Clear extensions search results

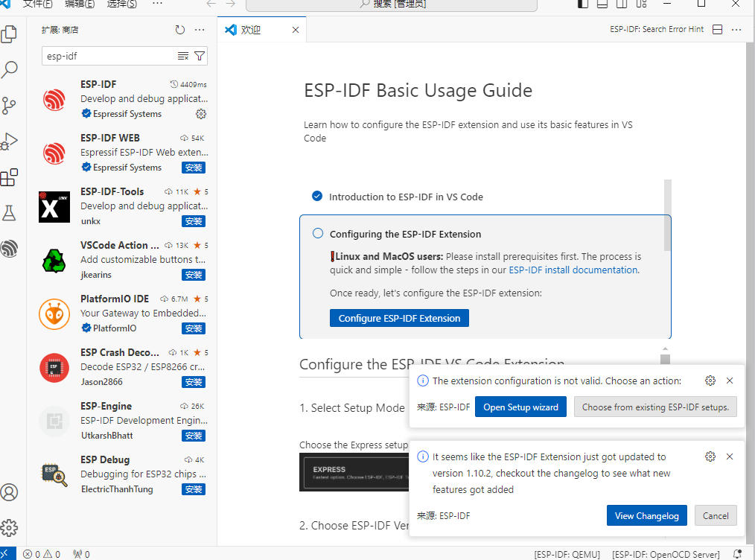point(183,56)
